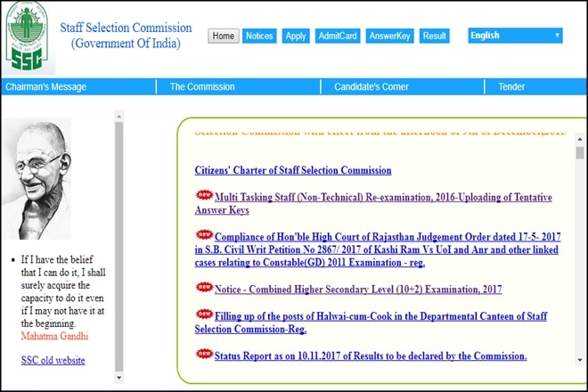This screenshot has height=392, width=588.
Task: Open the Candidate's Corner menu
Action: point(372,86)
